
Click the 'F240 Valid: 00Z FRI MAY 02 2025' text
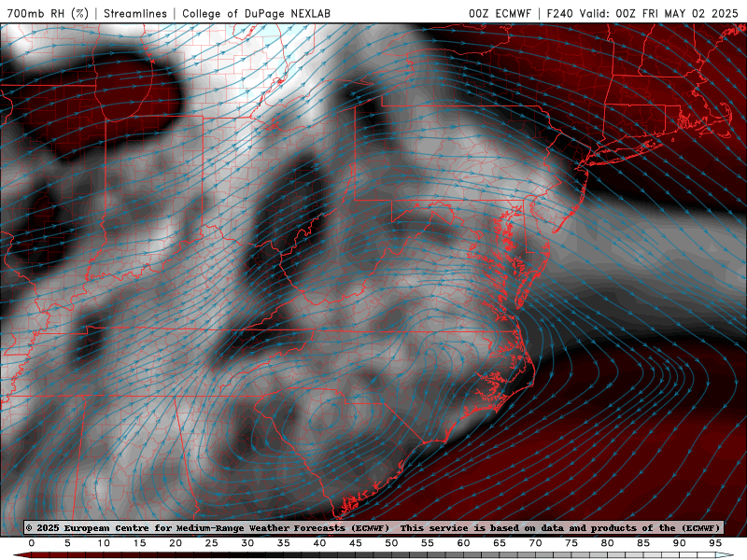pos(642,13)
